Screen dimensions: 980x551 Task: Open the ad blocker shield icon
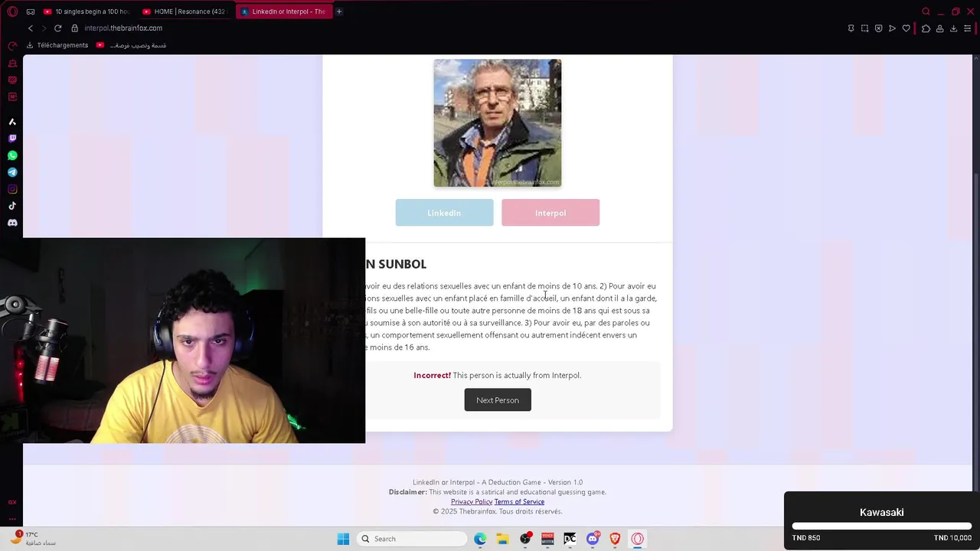878,28
